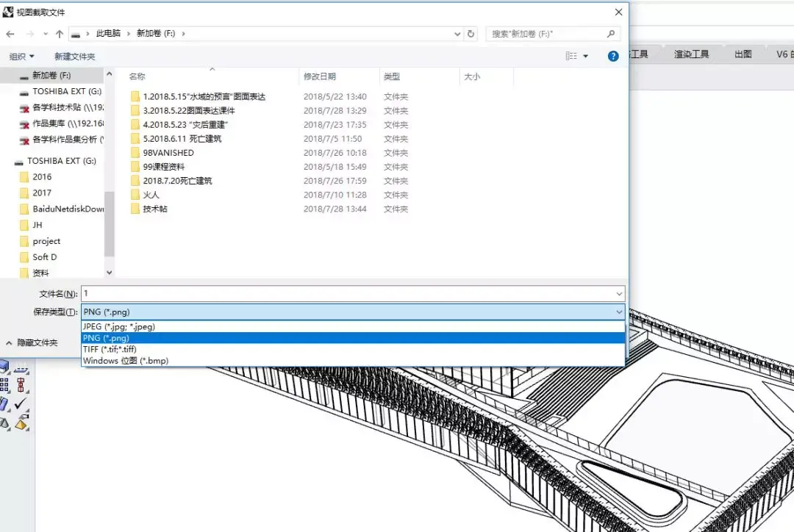Expand the address bar history dropdown
794x532 pixels.
point(457,34)
